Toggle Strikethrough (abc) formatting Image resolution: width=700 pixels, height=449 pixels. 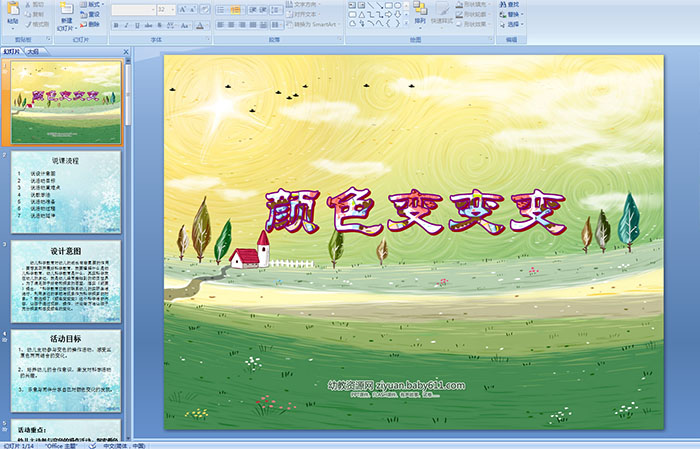click(148, 25)
